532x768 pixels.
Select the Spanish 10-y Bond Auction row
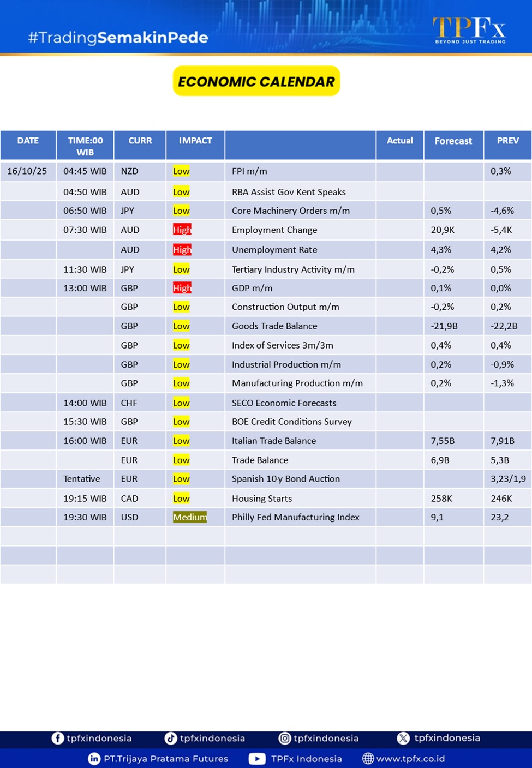pos(285,479)
